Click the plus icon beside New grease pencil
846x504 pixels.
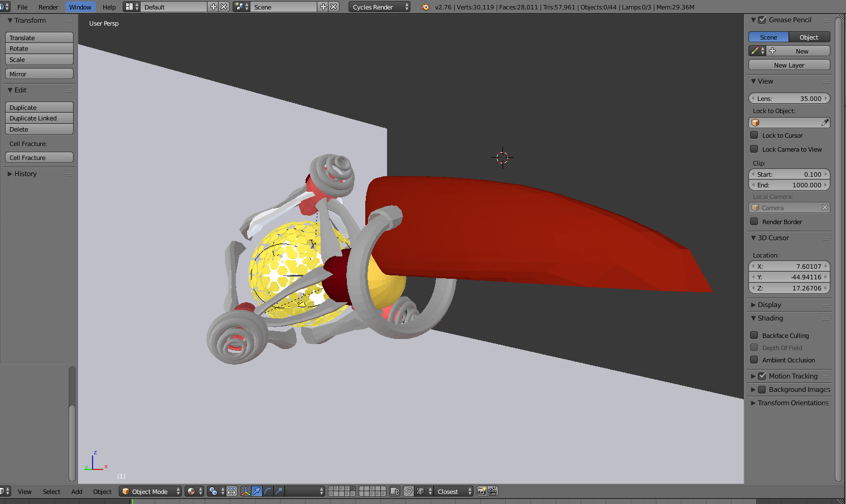pyautogui.click(x=772, y=51)
